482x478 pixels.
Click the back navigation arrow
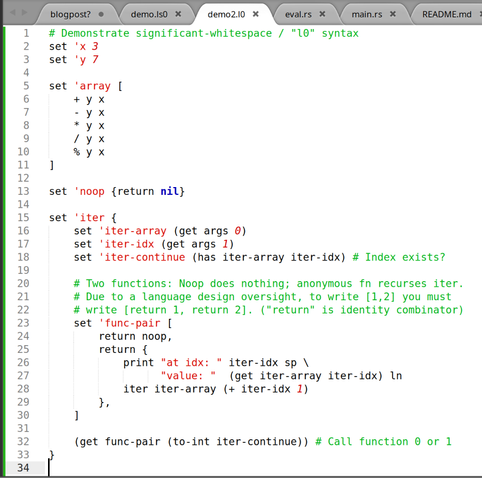click(13, 13)
